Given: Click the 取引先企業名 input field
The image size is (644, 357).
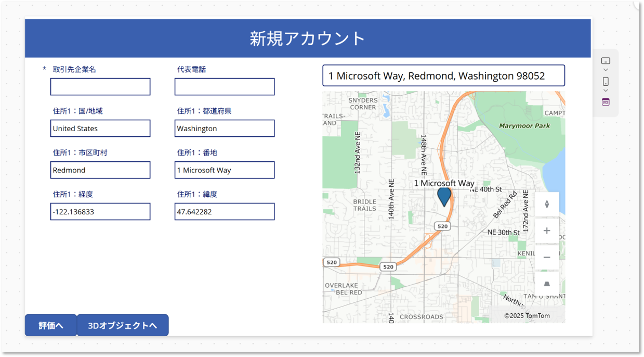Looking at the screenshot, I should (x=100, y=87).
